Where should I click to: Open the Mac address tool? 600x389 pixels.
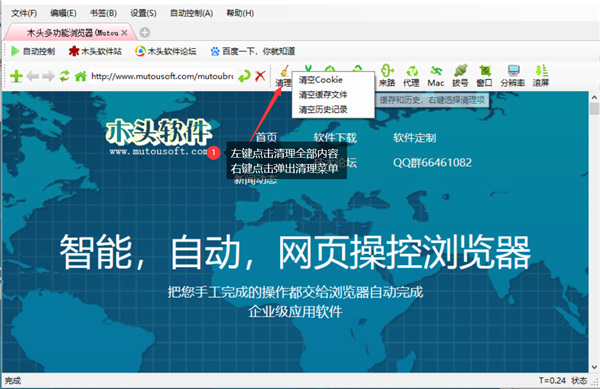[x=435, y=76]
